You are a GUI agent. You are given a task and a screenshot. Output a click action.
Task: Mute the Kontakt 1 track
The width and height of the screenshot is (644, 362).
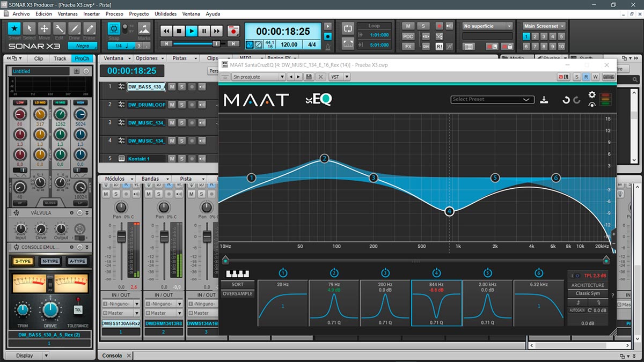(172, 159)
